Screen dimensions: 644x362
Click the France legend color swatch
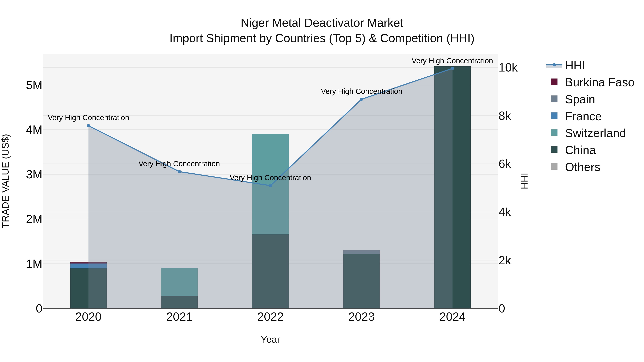pos(554,116)
